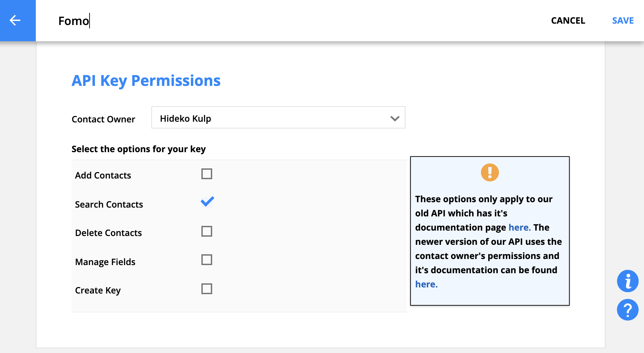The height and width of the screenshot is (353, 644).
Task: Open the newer API documentation here link
Action: (x=426, y=284)
